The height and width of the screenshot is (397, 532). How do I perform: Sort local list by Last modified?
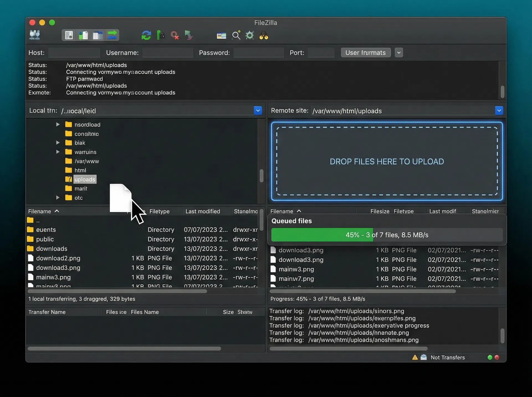tap(203, 212)
